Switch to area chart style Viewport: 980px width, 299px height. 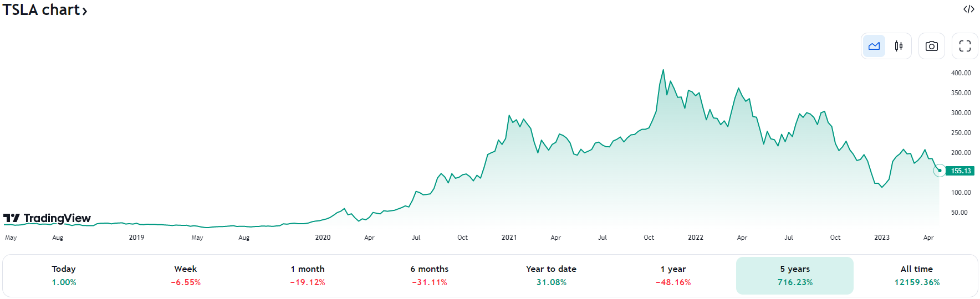point(874,46)
